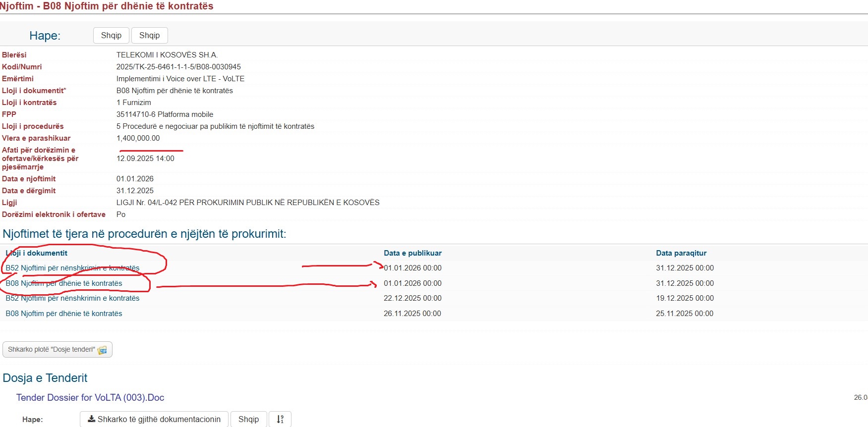
Task: Open B08 notice published 26.11.2025
Action: coord(64,314)
